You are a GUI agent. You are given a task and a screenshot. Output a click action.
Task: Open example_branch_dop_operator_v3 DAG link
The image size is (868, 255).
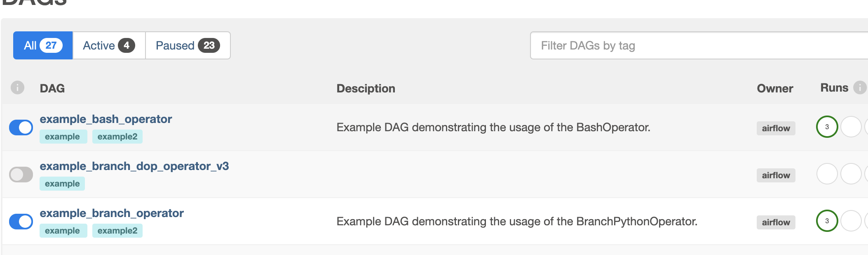(134, 166)
